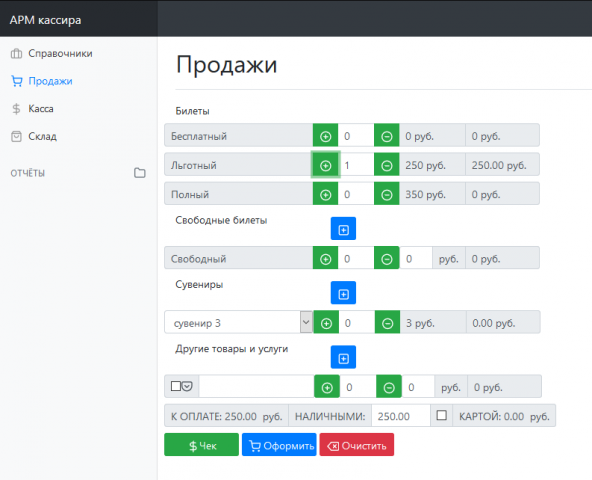Click the green Чек button

pos(201,445)
